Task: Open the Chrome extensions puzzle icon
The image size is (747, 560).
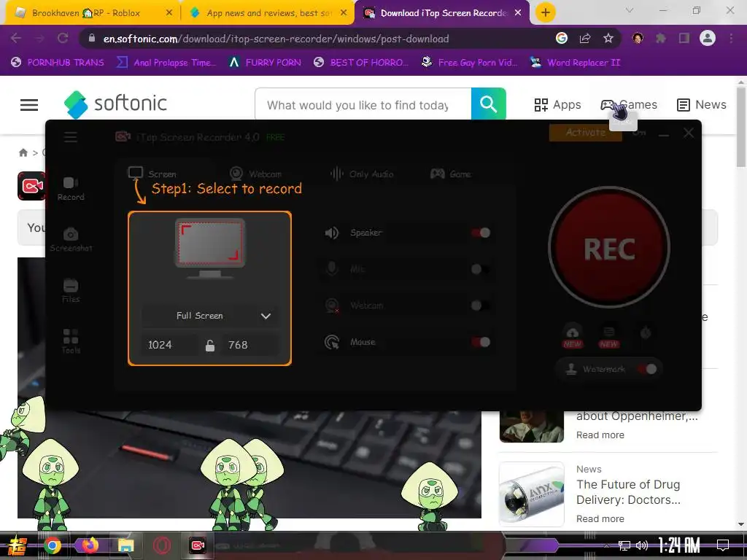Action: tap(661, 38)
